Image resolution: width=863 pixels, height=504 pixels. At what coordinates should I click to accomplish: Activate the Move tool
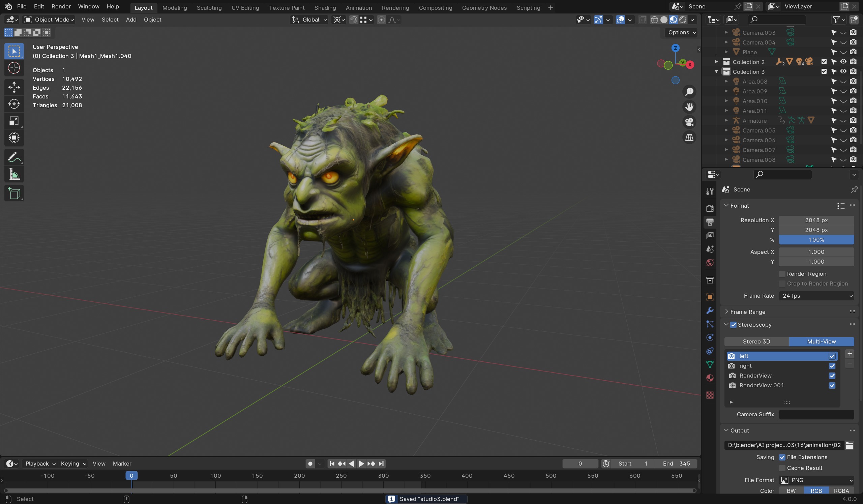point(14,87)
